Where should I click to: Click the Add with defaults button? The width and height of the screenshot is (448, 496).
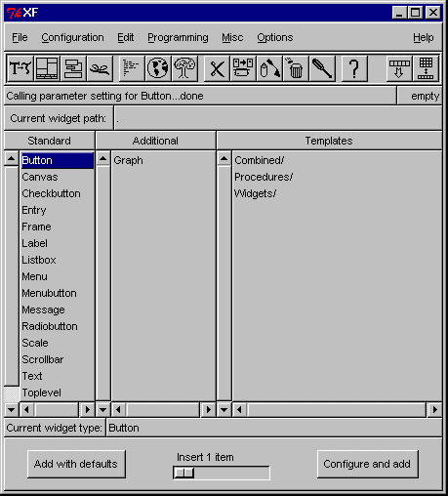(76, 464)
